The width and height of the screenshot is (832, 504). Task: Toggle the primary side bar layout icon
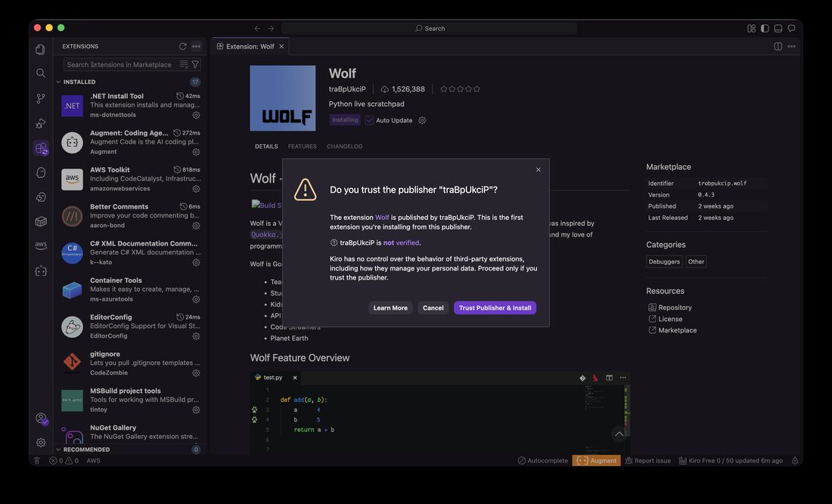click(765, 29)
